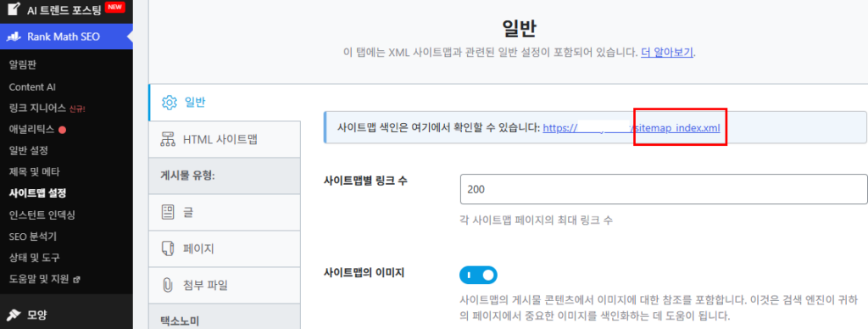Click the 각 사이트맵 페이지의 최대 링크 수 description
This screenshot has width=868, height=329.
pyautogui.click(x=536, y=220)
